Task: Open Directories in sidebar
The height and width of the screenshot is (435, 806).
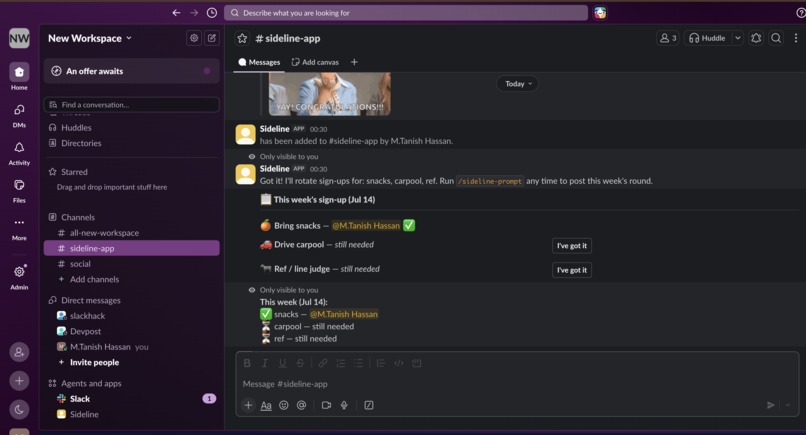Action: [x=81, y=143]
